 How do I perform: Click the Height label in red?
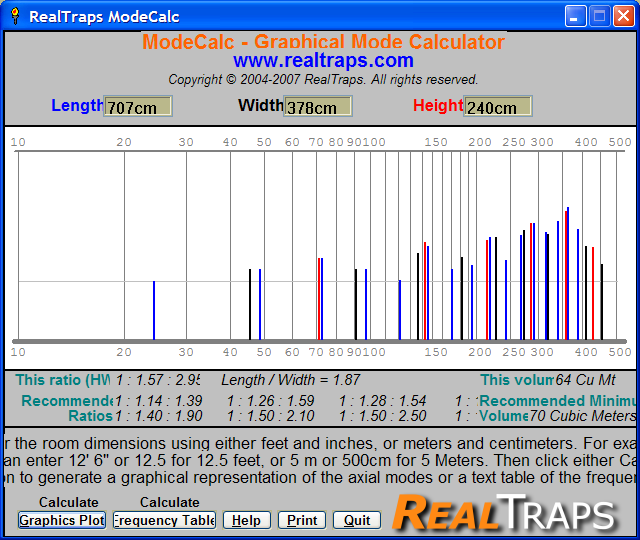pyautogui.click(x=438, y=105)
